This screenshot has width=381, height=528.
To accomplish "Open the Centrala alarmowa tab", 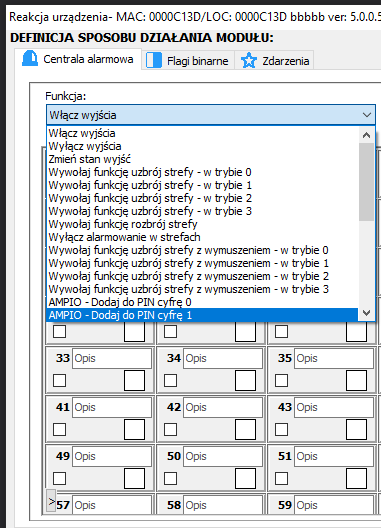I will coord(78,59).
